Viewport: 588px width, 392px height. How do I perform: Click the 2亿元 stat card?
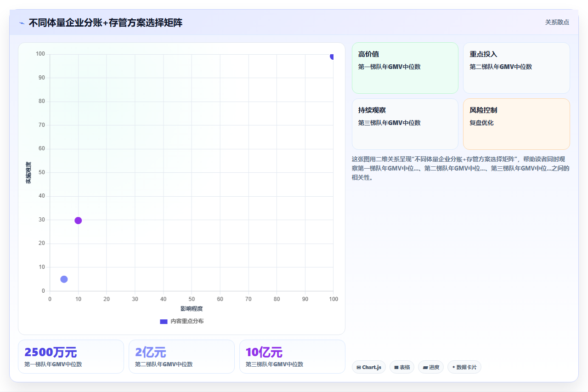click(x=181, y=357)
